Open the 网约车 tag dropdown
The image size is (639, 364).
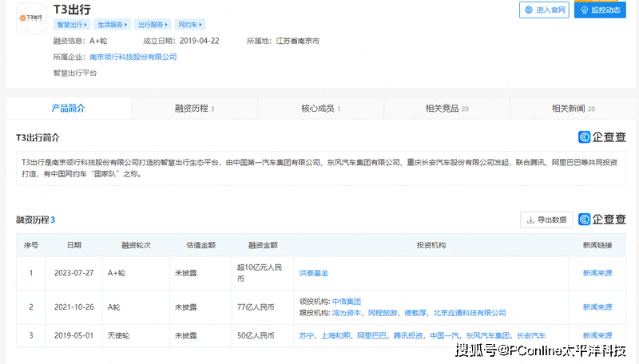tap(190, 25)
